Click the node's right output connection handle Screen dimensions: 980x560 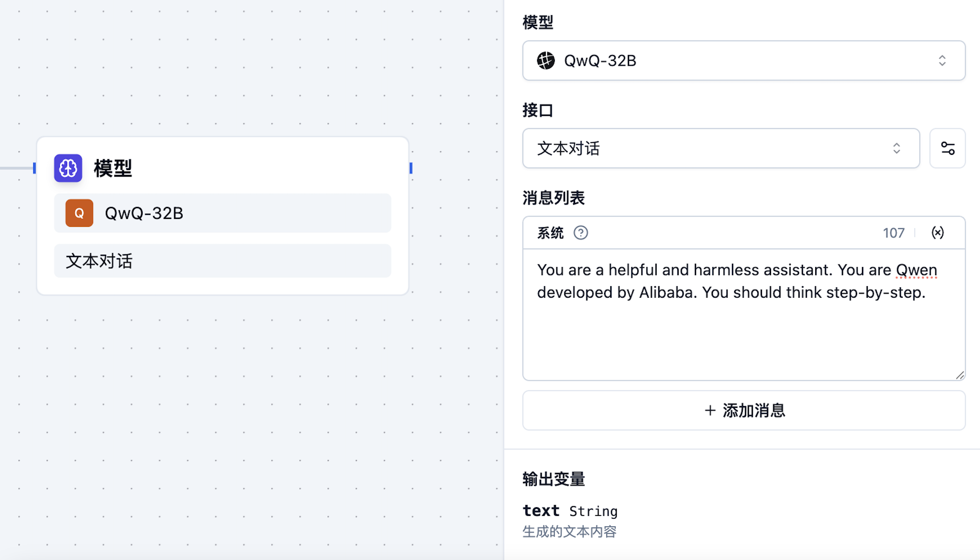(411, 168)
